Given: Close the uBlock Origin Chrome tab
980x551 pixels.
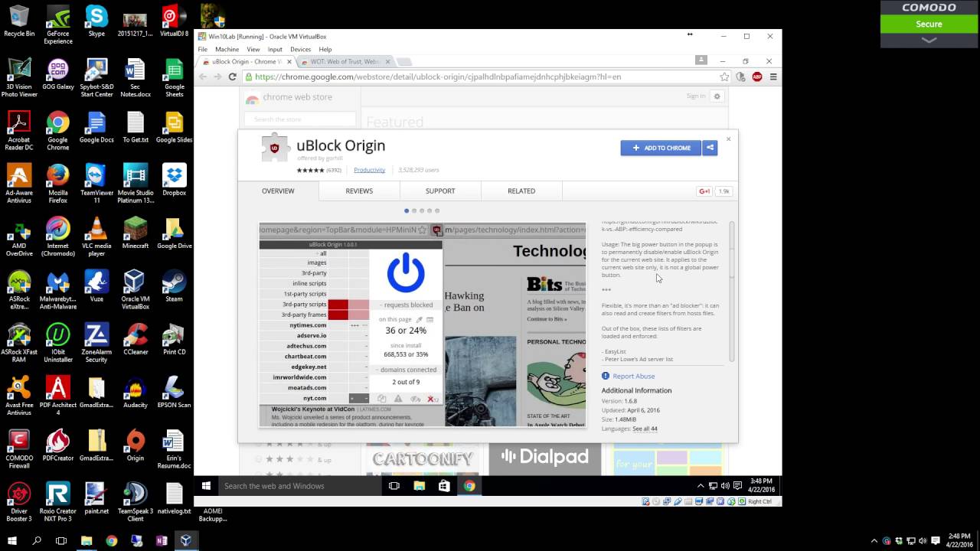Looking at the screenshot, I should click(289, 61).
